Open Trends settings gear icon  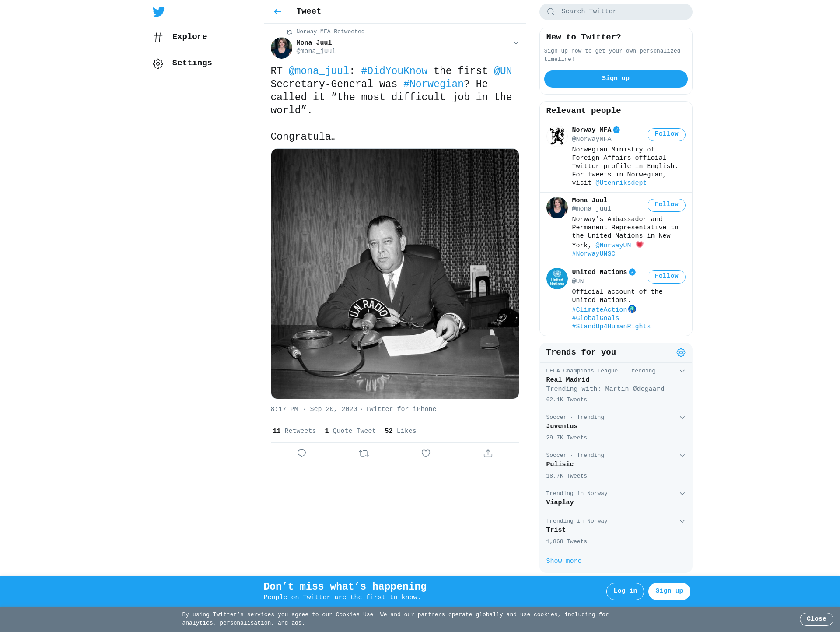[x=681, y=353]
